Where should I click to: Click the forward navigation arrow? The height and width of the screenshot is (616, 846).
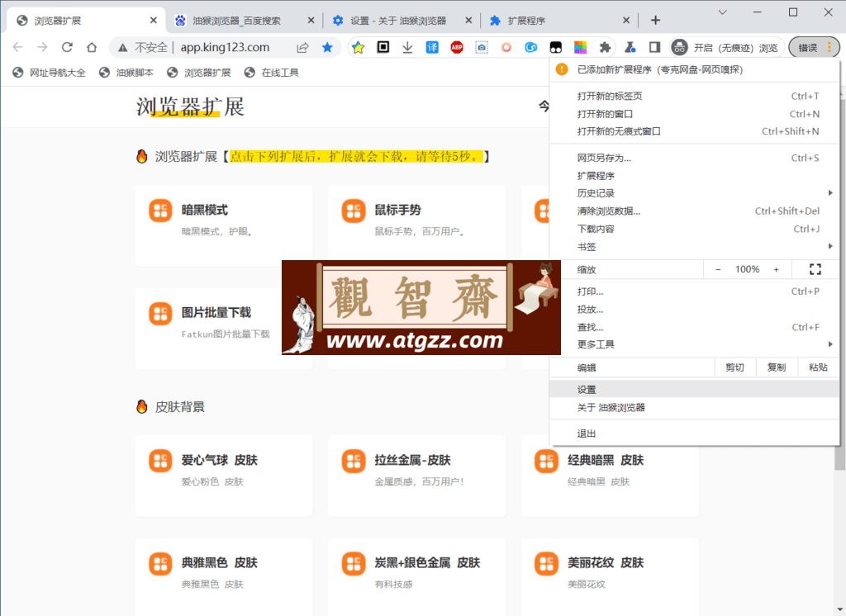pyautogui.click(x=42, y=47)
